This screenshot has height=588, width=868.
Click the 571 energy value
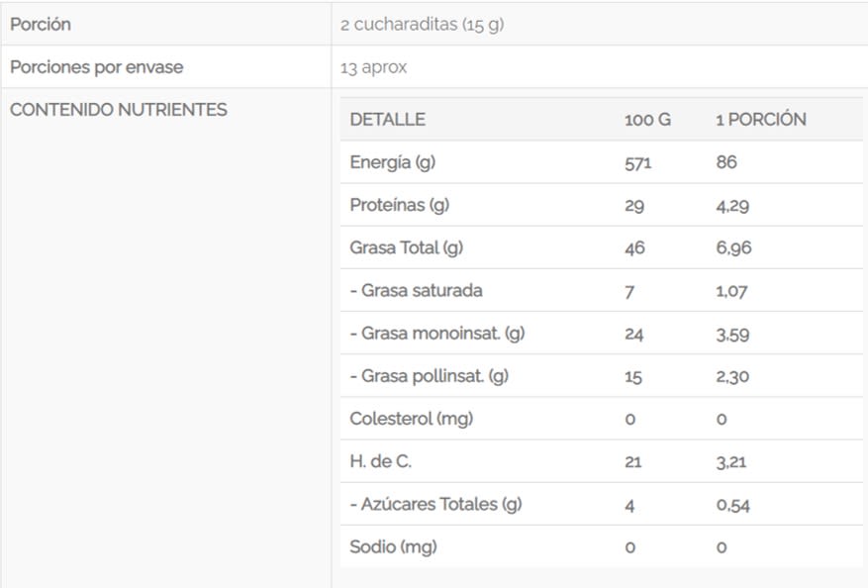[x=637, y=163]
